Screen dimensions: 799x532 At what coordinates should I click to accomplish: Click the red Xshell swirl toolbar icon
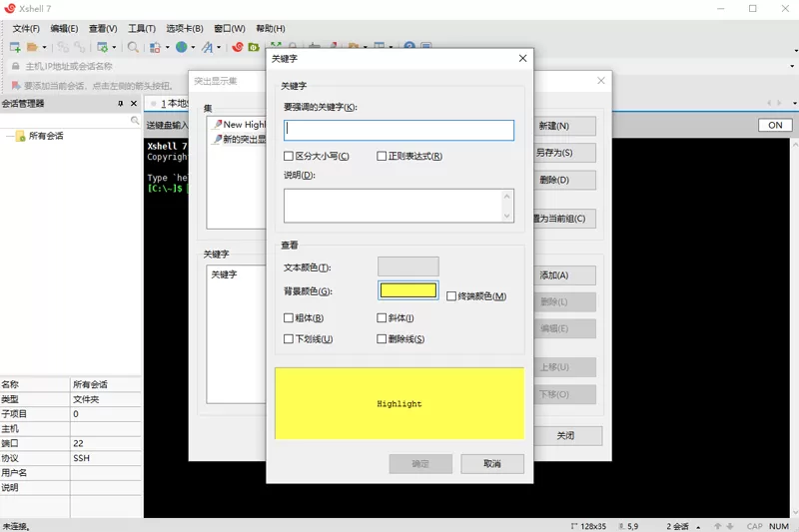[x=238, y=47]
